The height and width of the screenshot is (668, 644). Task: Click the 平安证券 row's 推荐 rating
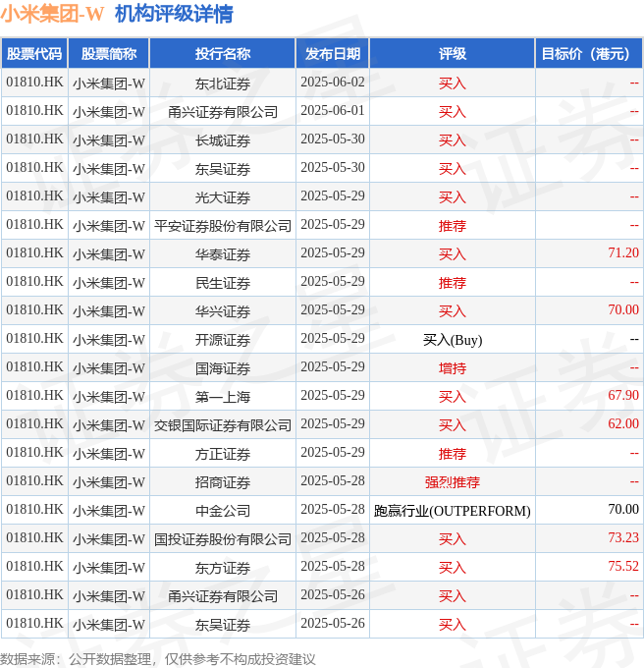click(453, 226)
